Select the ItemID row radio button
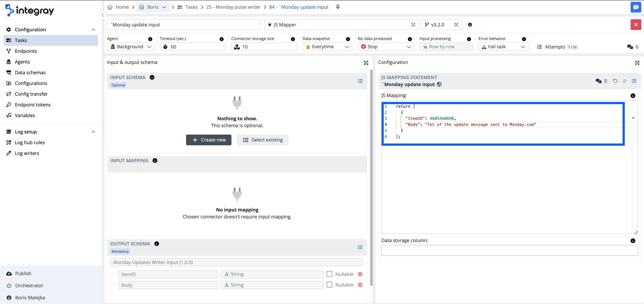The image size is (644, 304). point(114,274)
